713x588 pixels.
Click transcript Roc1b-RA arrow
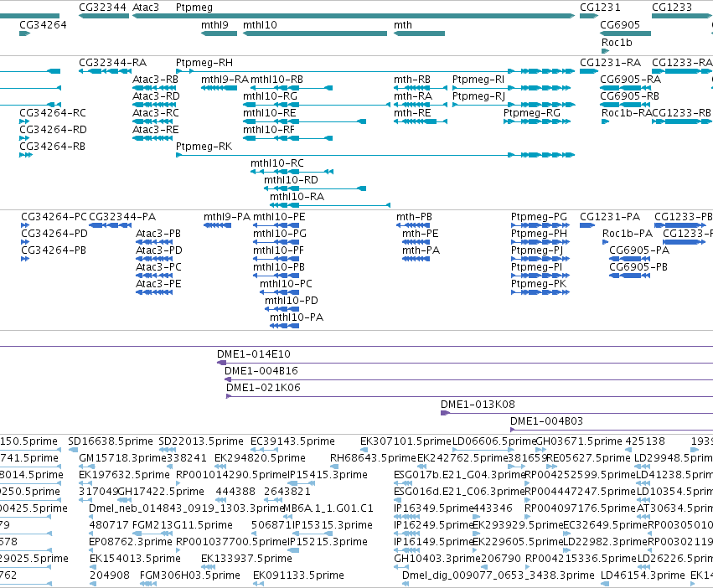point(605,121)
